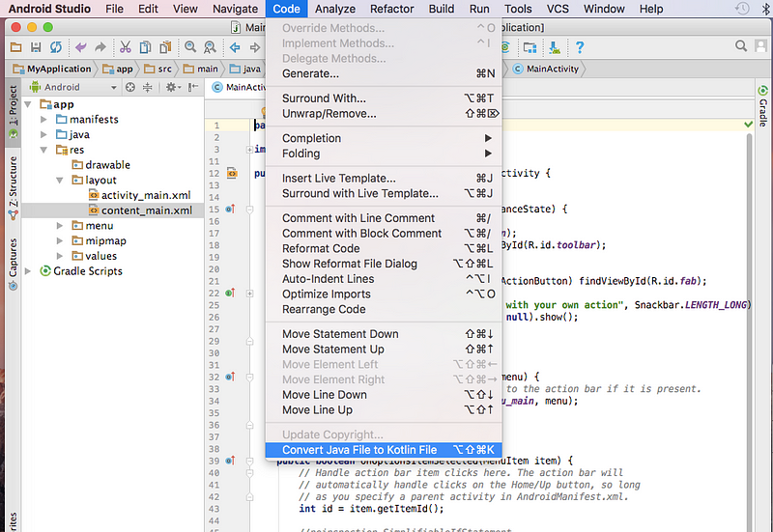773x532 pixels.
Task: Collapse the layout folder
Action: tap(60, 181)
